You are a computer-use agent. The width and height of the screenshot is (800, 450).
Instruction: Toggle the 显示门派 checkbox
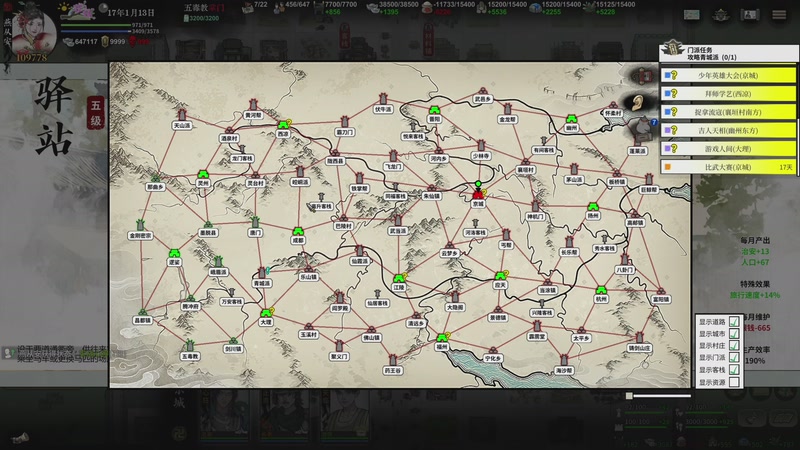tap(734, 358)
